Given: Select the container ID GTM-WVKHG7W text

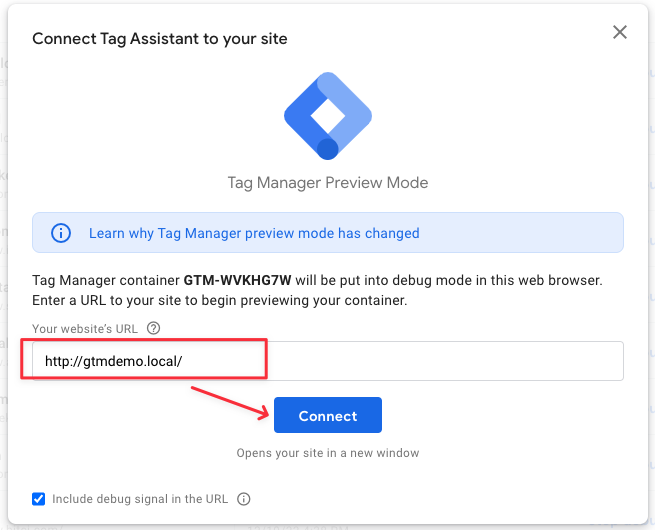Looking at the screenshot, I should click(x=237, y=280).
